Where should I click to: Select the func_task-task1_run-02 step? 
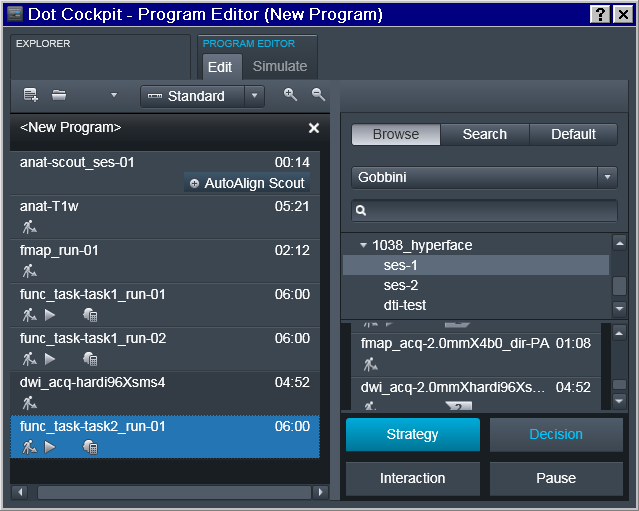[x=165, y=349]
